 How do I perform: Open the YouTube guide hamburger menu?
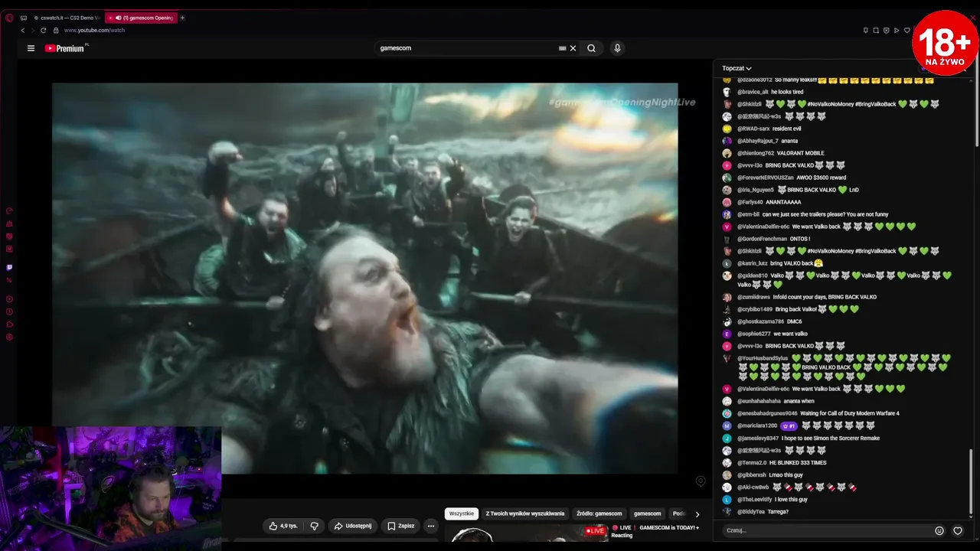pos(31,48)
